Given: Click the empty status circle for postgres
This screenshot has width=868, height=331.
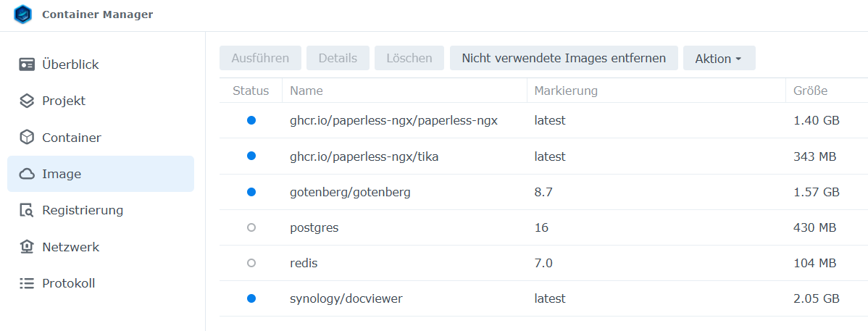Looking at the screenshot, I should point(251,227).
